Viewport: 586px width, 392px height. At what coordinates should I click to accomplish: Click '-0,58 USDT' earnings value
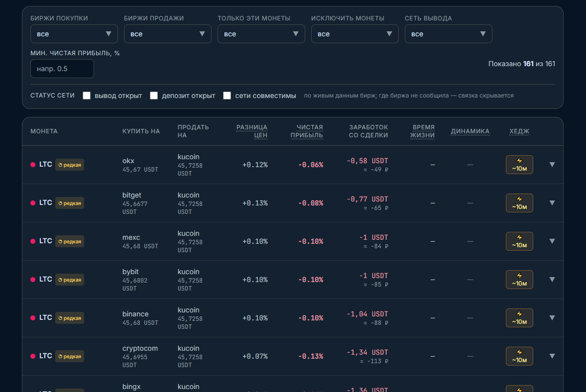(x=367, y=161)
